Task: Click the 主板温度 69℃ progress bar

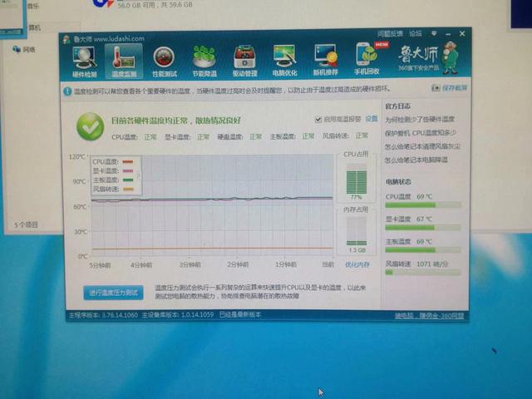Action: coord(423,250)
